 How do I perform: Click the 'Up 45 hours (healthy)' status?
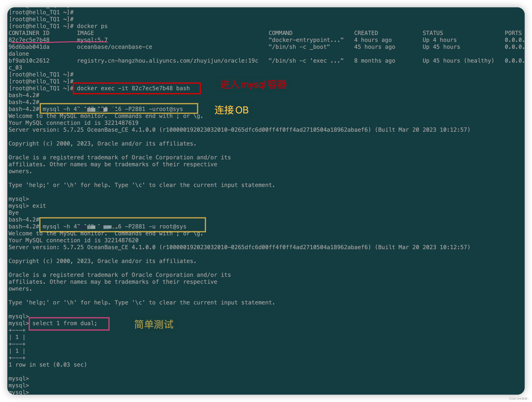[x=458, y=61]
